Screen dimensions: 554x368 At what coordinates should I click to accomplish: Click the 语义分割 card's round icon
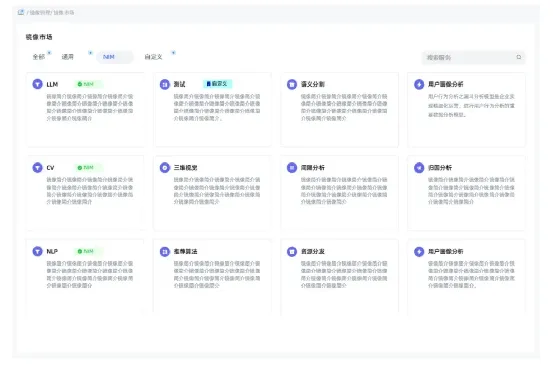coord(292,84)
